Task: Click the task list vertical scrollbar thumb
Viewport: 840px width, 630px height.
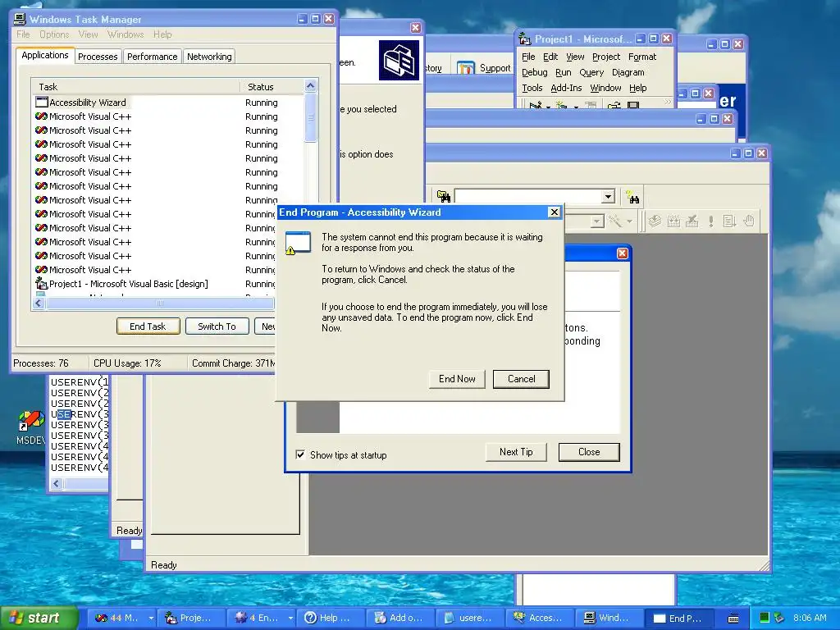Action: (x=311, y=118)
